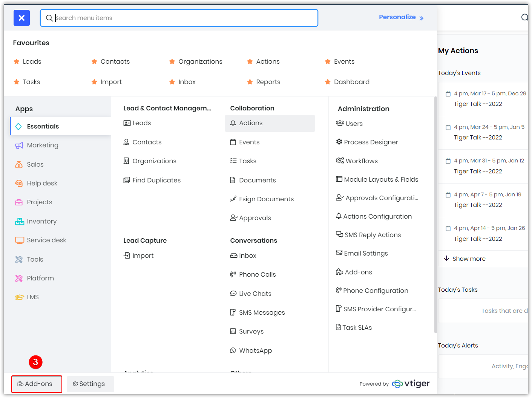
Task: Open SMS Messages
Action: (258, 312)
